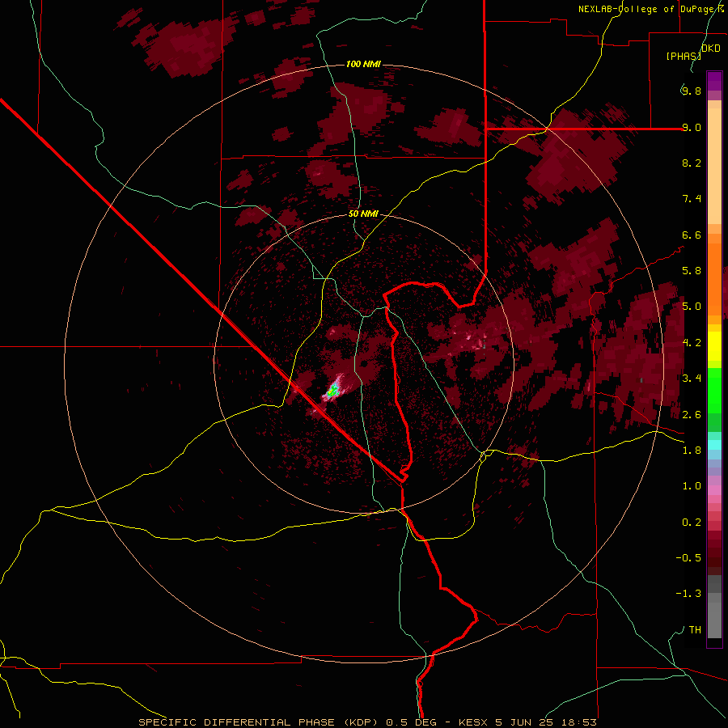Click the 2.6 value on the color scale

point(692,415)
